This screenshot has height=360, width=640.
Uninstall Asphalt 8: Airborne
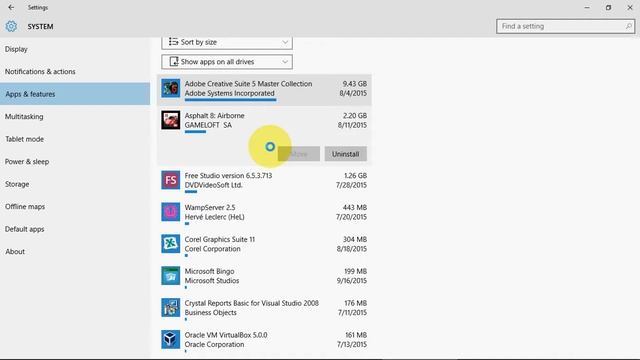(346, 154)
